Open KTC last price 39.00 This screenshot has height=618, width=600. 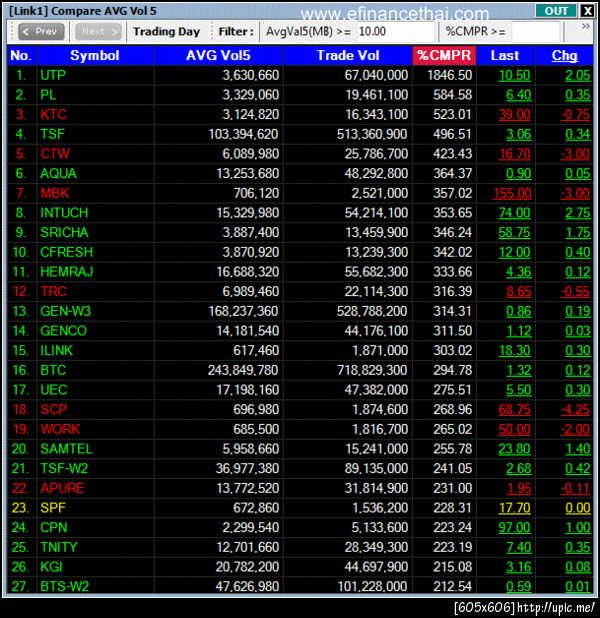click(514, 115)
